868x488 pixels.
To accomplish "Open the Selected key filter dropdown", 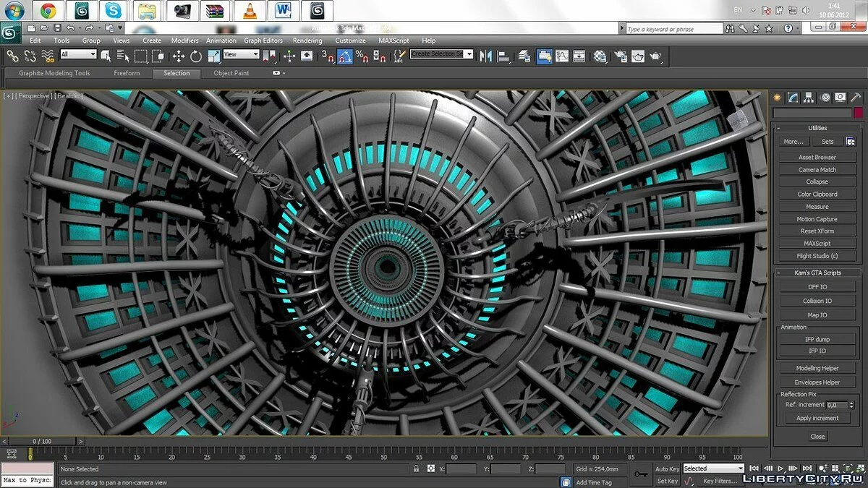I will (713, 468).
